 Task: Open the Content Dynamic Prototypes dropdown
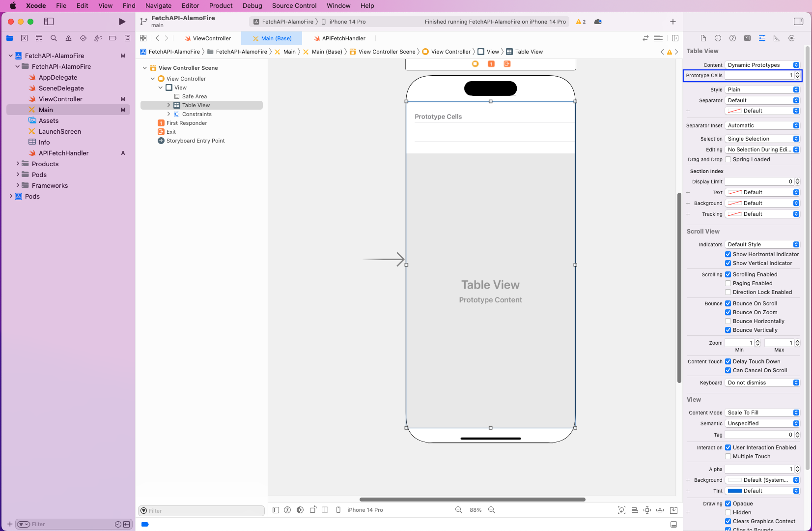[762, 65]
